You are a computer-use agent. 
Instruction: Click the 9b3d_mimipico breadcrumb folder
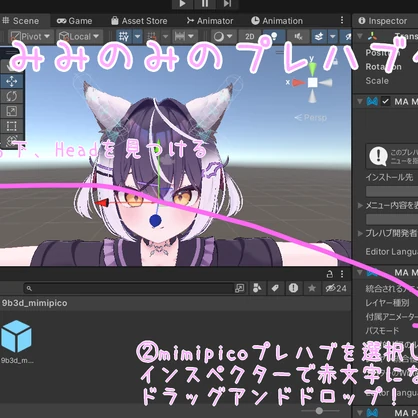[x=34, y=303]
